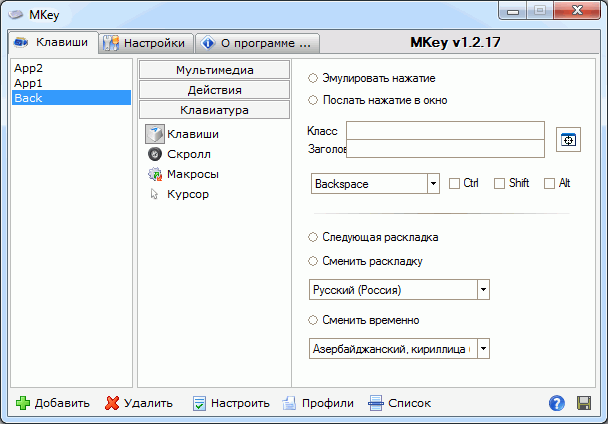Switch to the Клавиши tab

[53, 42]
